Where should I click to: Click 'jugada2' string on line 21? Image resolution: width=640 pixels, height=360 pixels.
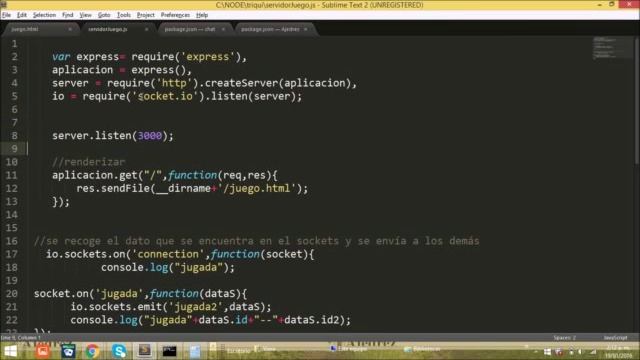[196, 307]
